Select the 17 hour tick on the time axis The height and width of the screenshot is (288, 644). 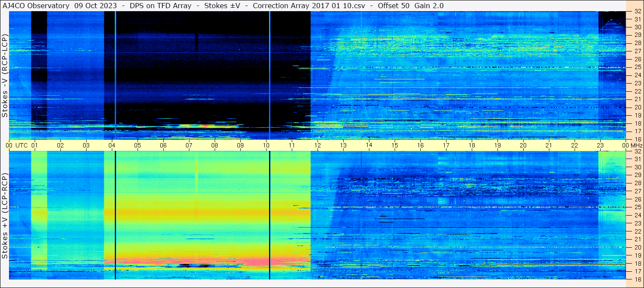click(x=446, y=145)
